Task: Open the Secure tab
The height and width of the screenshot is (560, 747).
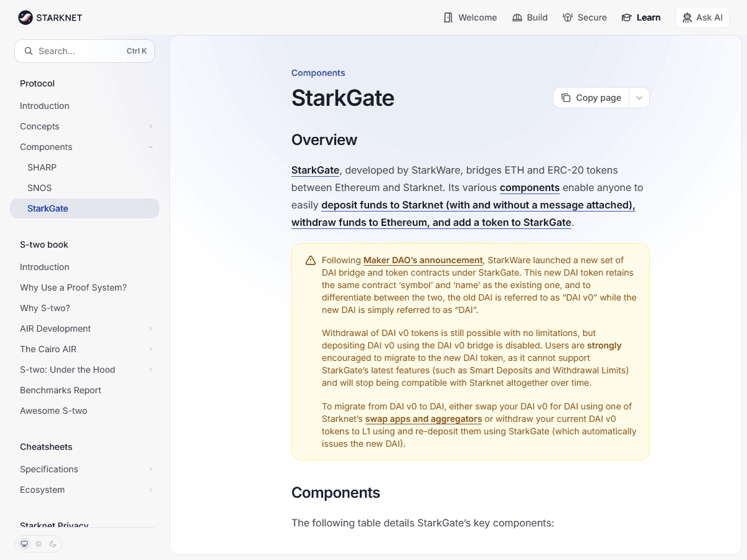Action: tap(585, 17)
